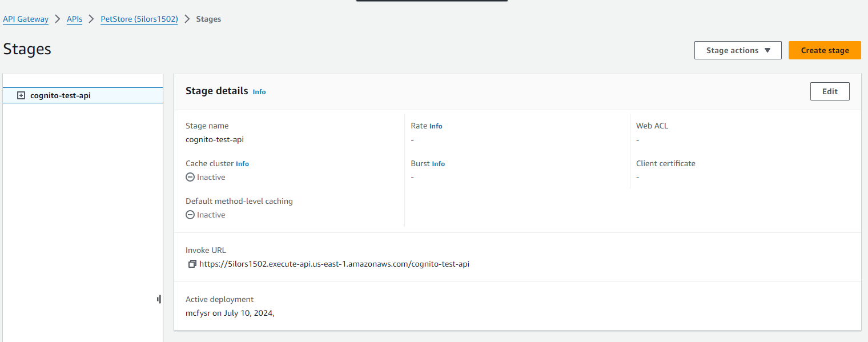
Task: Edit the stage details
Action: point(830,91)
